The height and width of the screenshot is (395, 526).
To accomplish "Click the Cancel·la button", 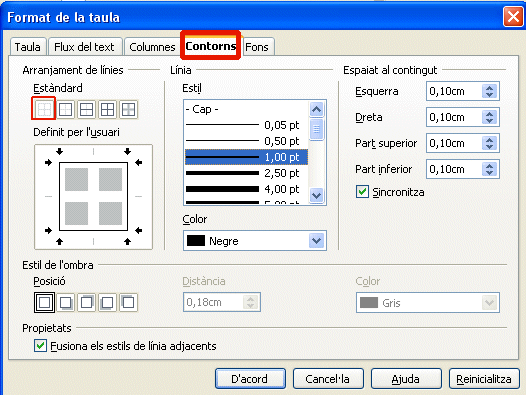I will 328,379.
